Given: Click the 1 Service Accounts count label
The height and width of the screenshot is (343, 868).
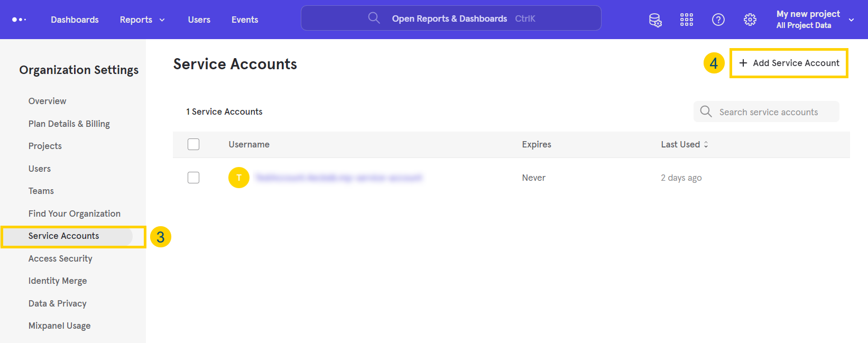Looking at the screenshot, I should pos(224,112).
